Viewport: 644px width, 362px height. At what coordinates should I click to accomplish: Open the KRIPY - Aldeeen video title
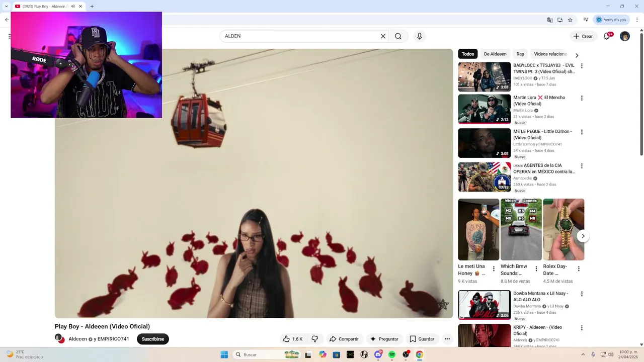point(537,330)
